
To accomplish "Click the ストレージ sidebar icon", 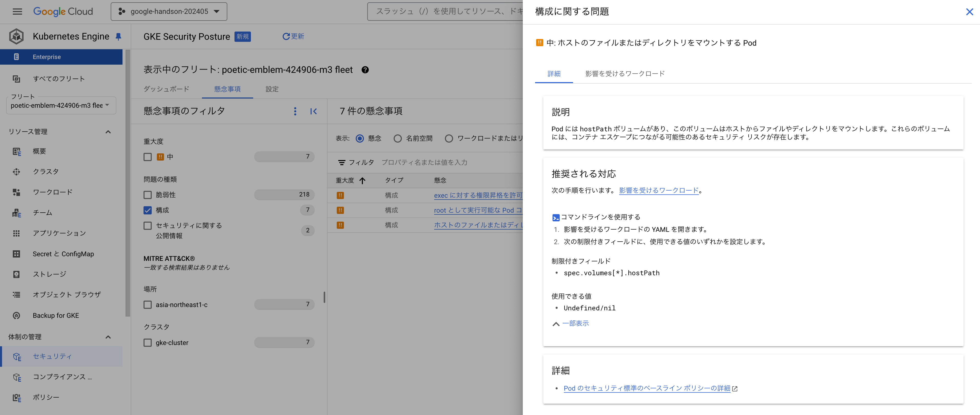I will (16, 274).
